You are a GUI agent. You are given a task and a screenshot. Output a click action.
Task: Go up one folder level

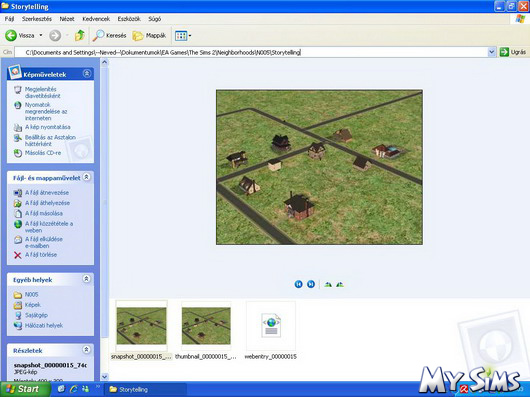(80, 35)
